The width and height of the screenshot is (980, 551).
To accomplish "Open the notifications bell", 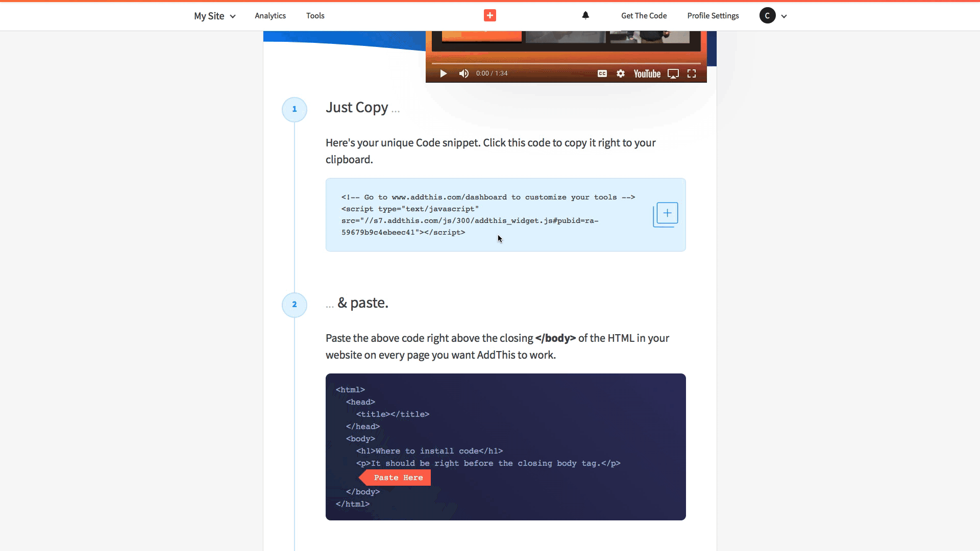I will click(585, 15).
